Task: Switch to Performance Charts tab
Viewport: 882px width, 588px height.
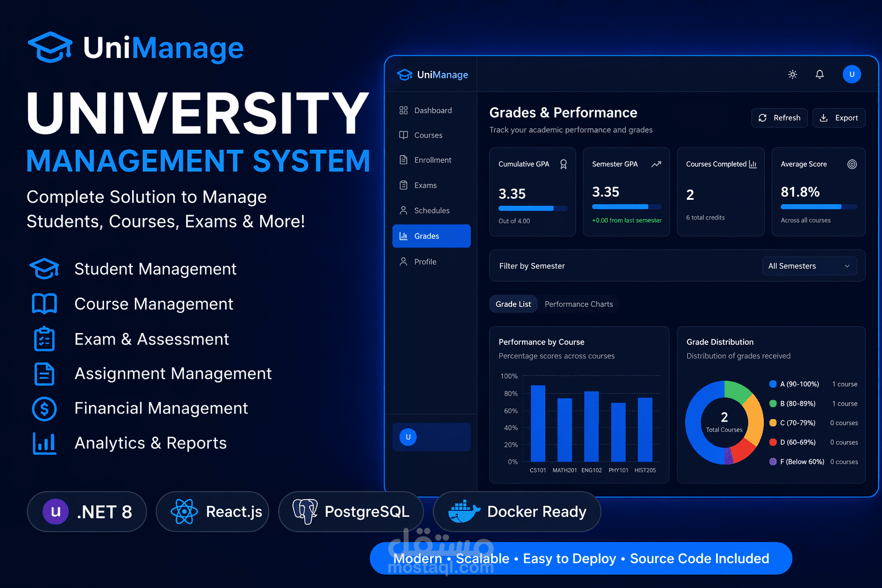Action: click(x=579, y=304)
